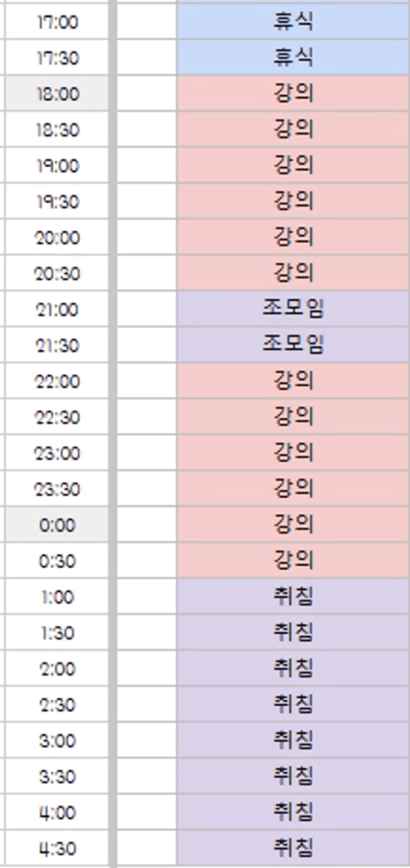Image resolution: width=410 pixels, height=868 pixels.
Task: Click the empty cell beside 19:30
Action: [147, 201]
